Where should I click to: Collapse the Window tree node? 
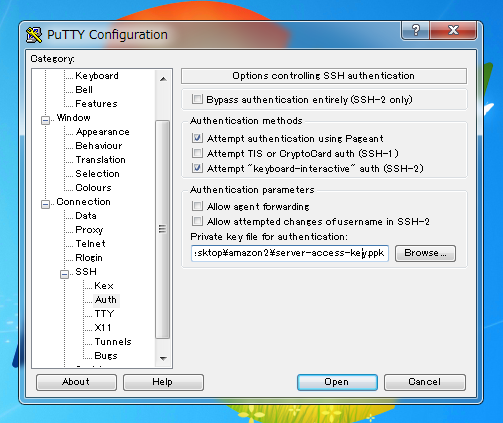click(x=45, y=120)
